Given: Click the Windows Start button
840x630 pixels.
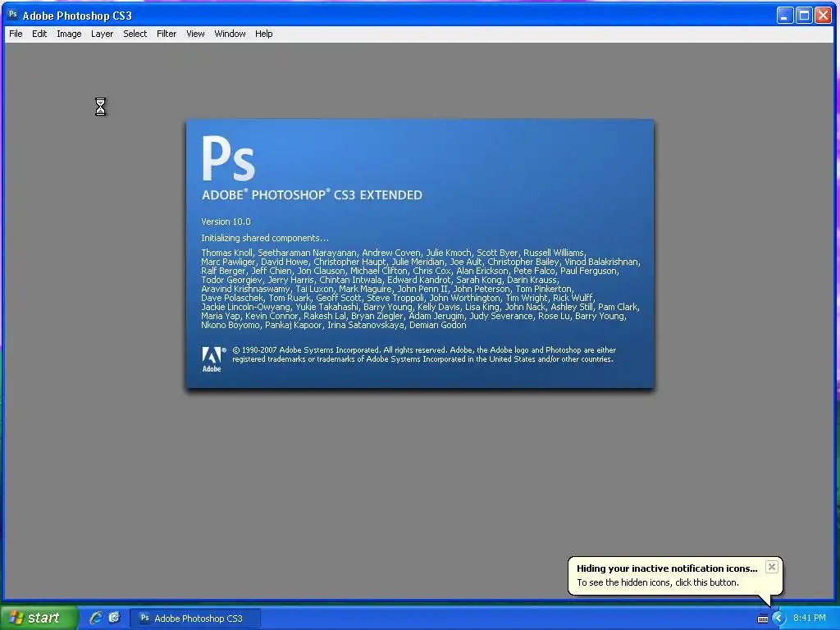Looking at the screenshot, I should tap(39, 618).
